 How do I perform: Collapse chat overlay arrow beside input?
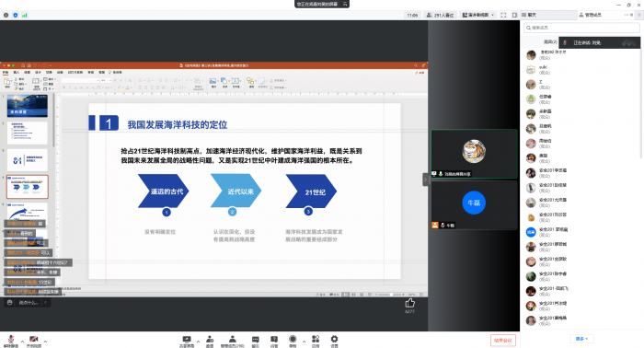pos(45,302)
